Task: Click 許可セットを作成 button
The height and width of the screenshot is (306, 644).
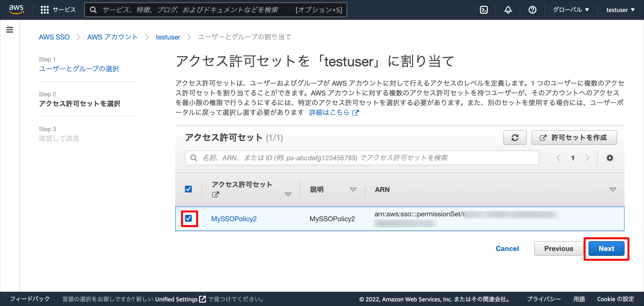Action: point(574,138)
